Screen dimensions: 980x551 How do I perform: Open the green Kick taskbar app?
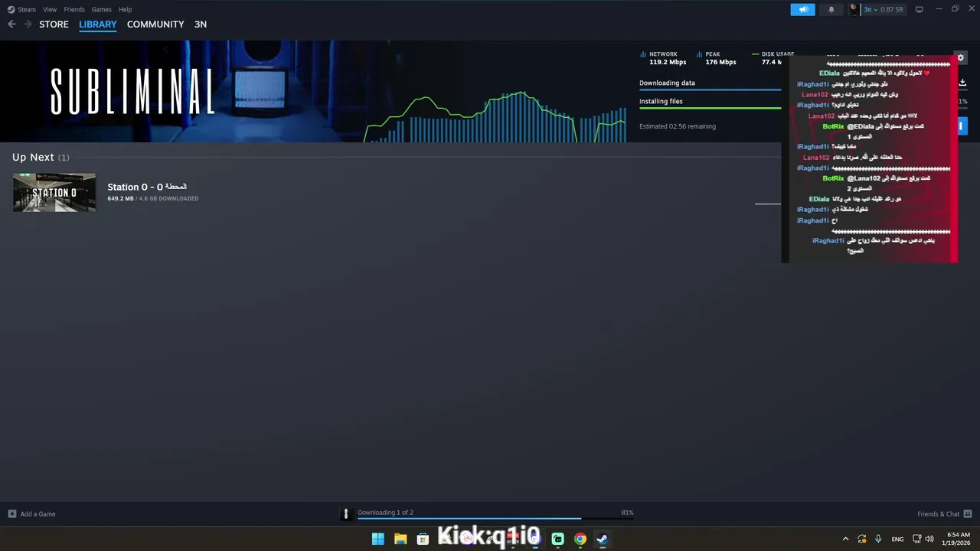tap(558, 539)
